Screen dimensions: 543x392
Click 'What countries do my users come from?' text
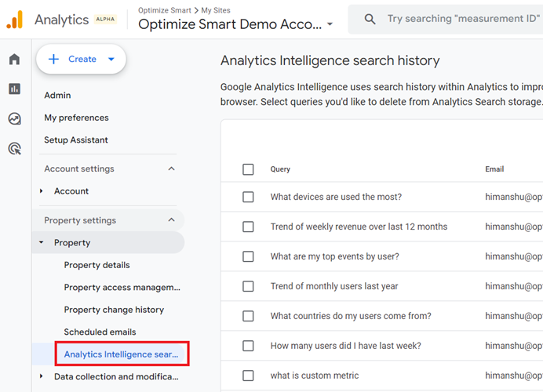[x=351, y=316]
